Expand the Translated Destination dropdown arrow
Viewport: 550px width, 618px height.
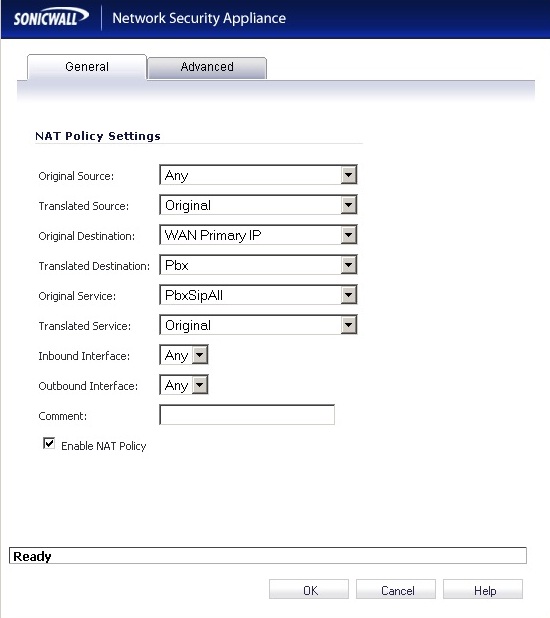(349, 265)
